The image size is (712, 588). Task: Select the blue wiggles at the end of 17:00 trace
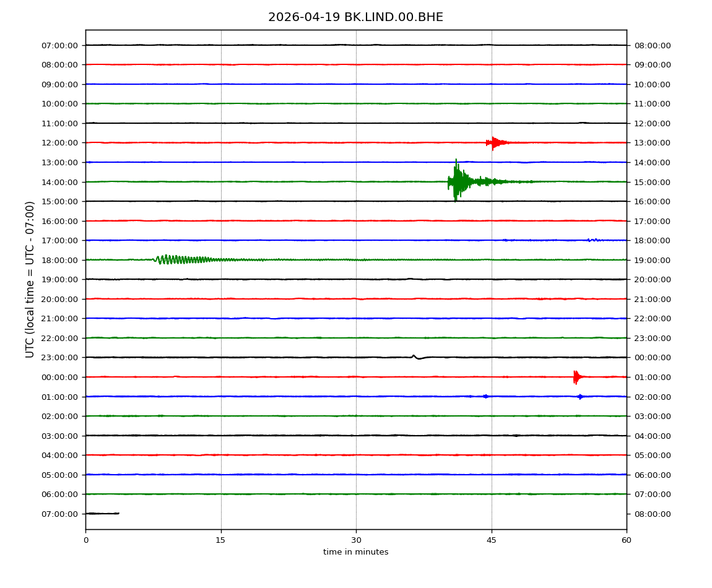click(x=594, y=240)
